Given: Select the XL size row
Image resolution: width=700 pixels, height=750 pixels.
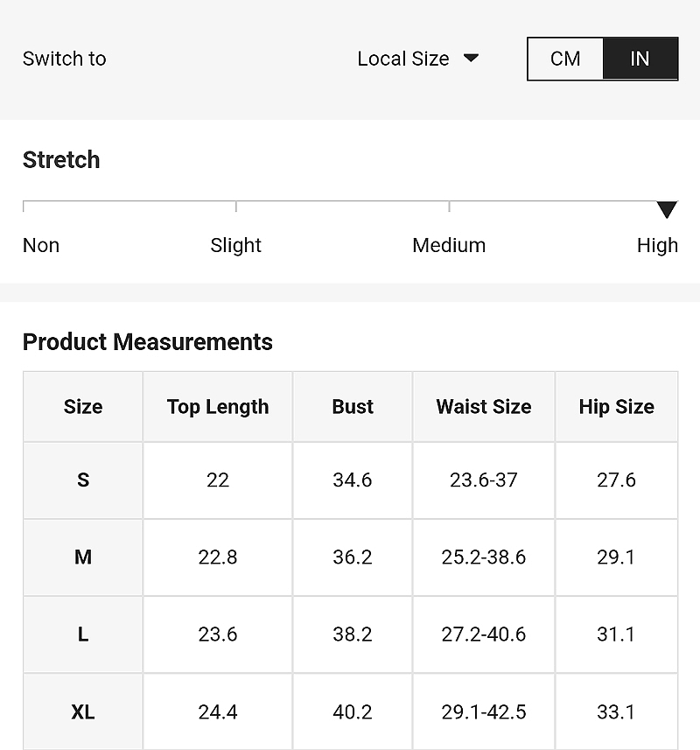Looking at the screenshot, I should 351,711.
